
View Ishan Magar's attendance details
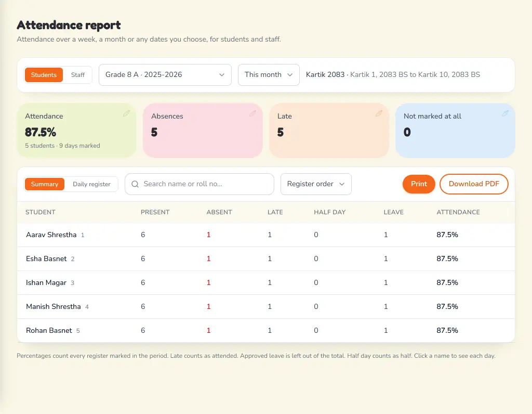(x=46, y=282)
